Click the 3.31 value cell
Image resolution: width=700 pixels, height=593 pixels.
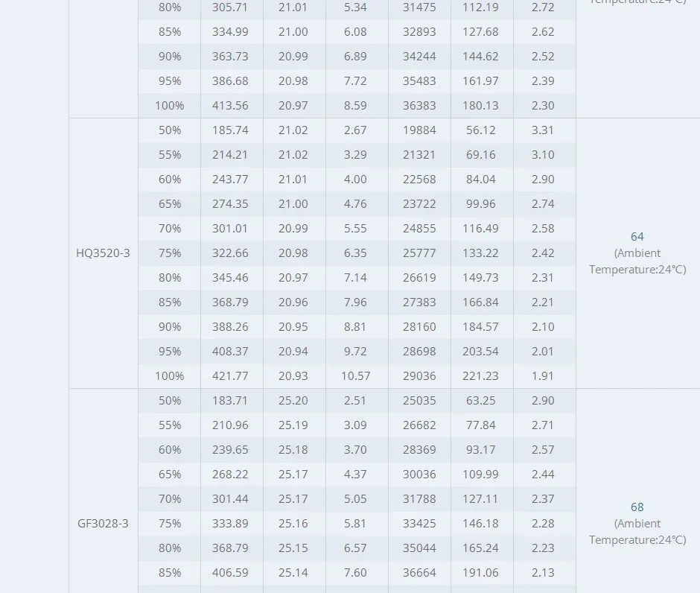click(543, 130)
